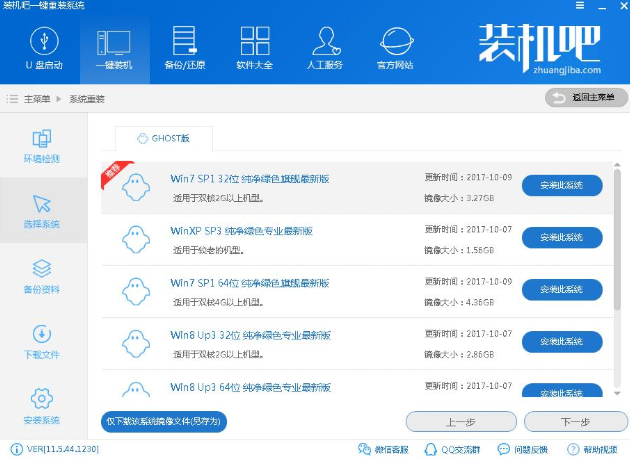Screen dimensions: 630x464
Task: Click the ghost icon for Win7 SP1 32位
Action: coord(136,187)
